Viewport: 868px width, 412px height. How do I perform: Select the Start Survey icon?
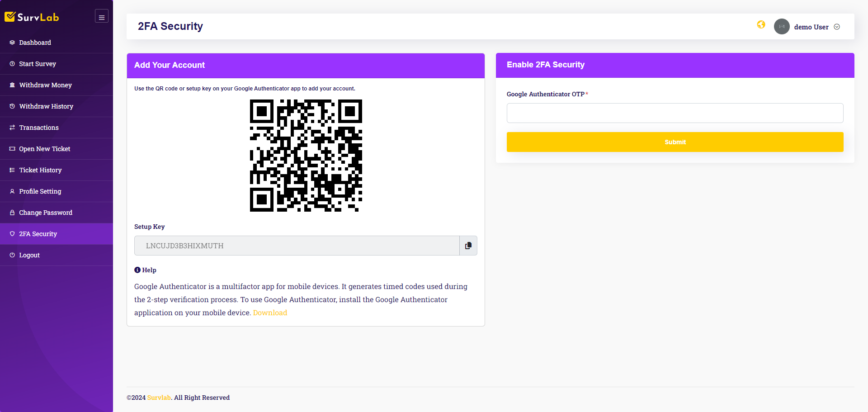tap(12, 64)
